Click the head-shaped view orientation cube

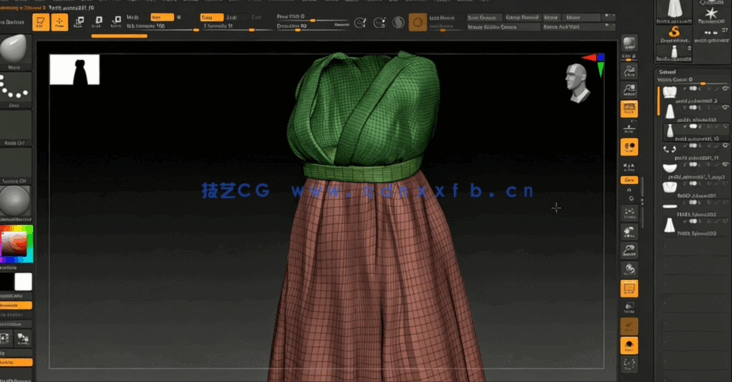[x=577, y=83]
